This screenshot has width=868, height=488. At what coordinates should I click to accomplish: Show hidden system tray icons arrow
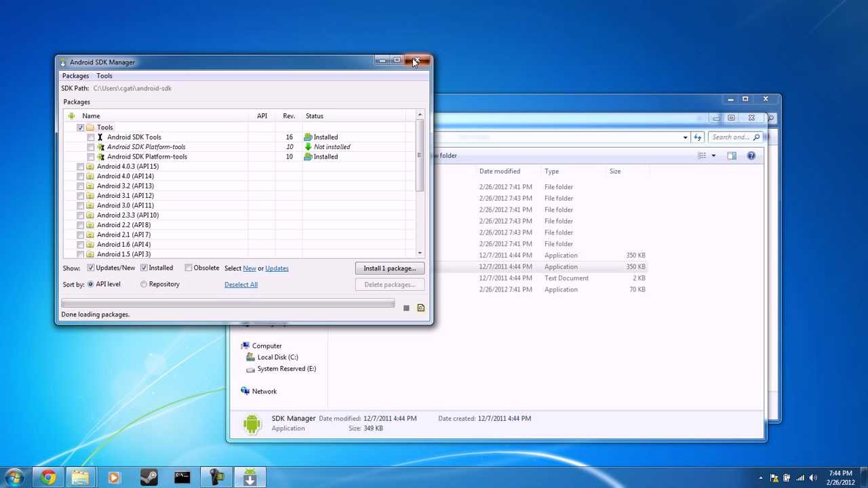(761, 479)
